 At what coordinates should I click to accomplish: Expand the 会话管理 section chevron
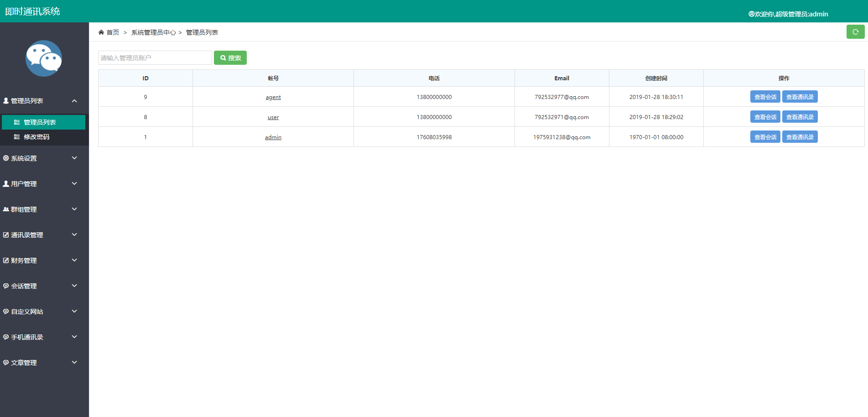click(x=74, y=286)
